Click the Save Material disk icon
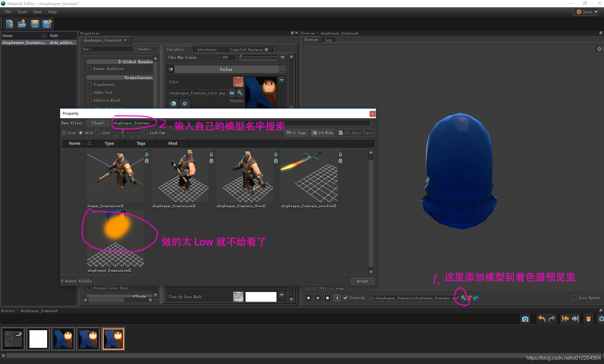Image resolution: width=604 pixels, height=364 pixels. tap(35, 24)
